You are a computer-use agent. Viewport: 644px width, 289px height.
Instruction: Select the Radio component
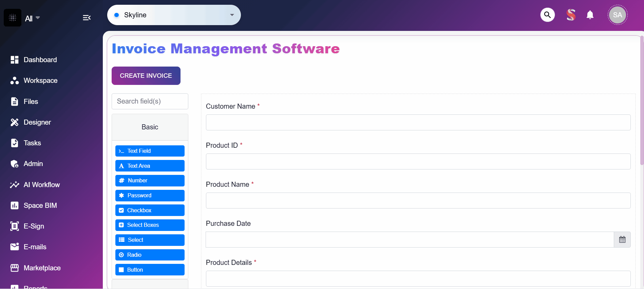[x=150, y=255]
